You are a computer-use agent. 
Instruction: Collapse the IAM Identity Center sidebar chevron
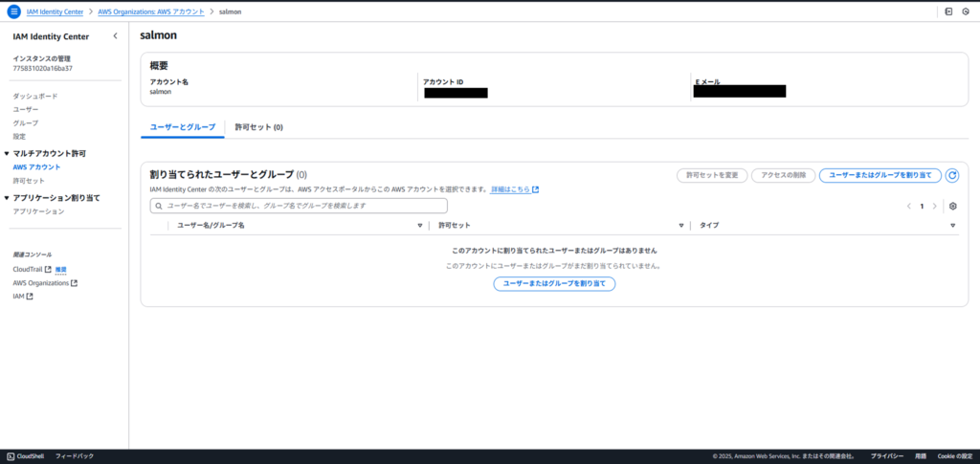[x=115, y=36]
